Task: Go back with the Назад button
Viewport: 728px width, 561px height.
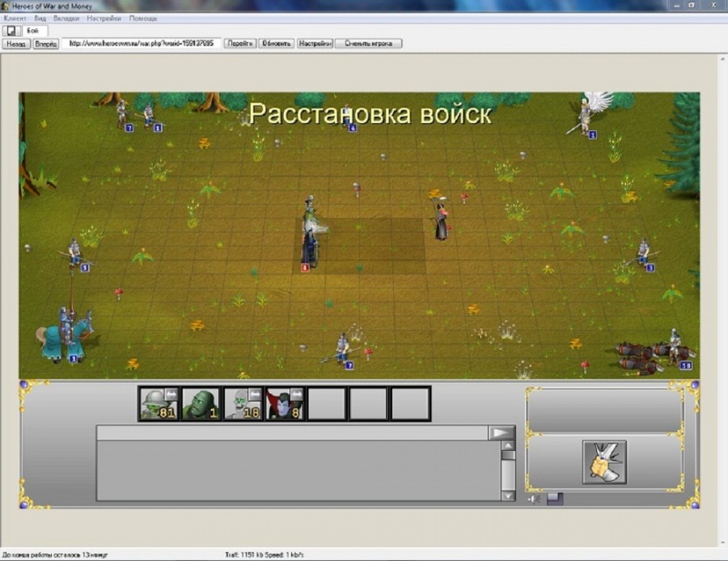Action: point(16,44)
